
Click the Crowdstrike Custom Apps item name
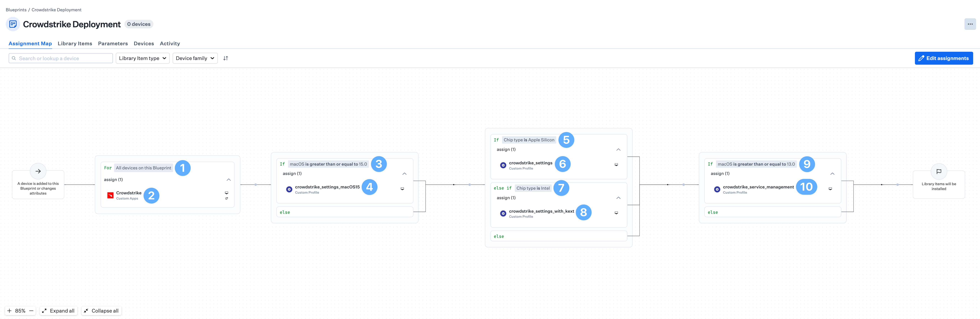[x=129, y=193]
